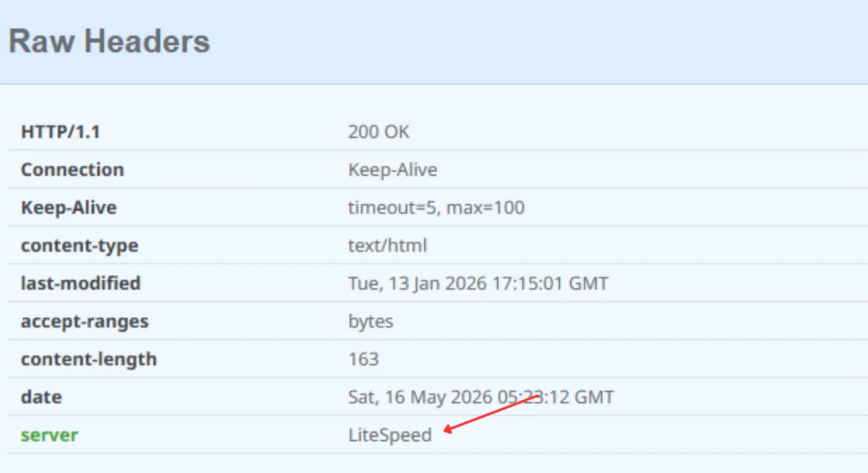This screenshot has height=473, width=868.
Task: Click the green server header name
Action: pos(49,435)
